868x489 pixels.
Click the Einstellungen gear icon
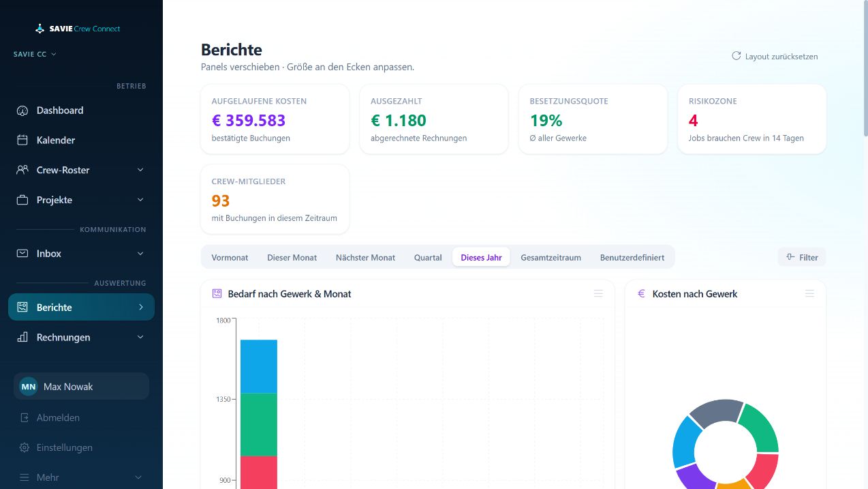point(25,447)
